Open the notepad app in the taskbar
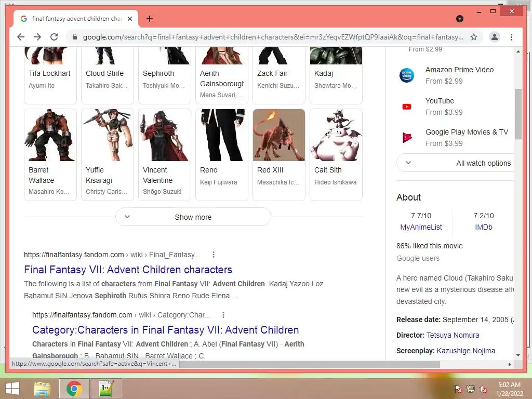 [106, 389]
